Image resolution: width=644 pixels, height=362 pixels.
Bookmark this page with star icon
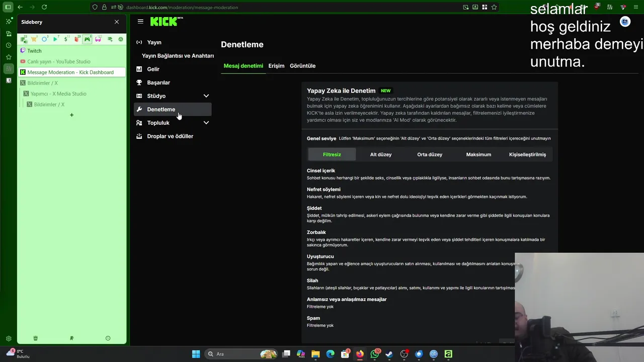coord(494,7)
